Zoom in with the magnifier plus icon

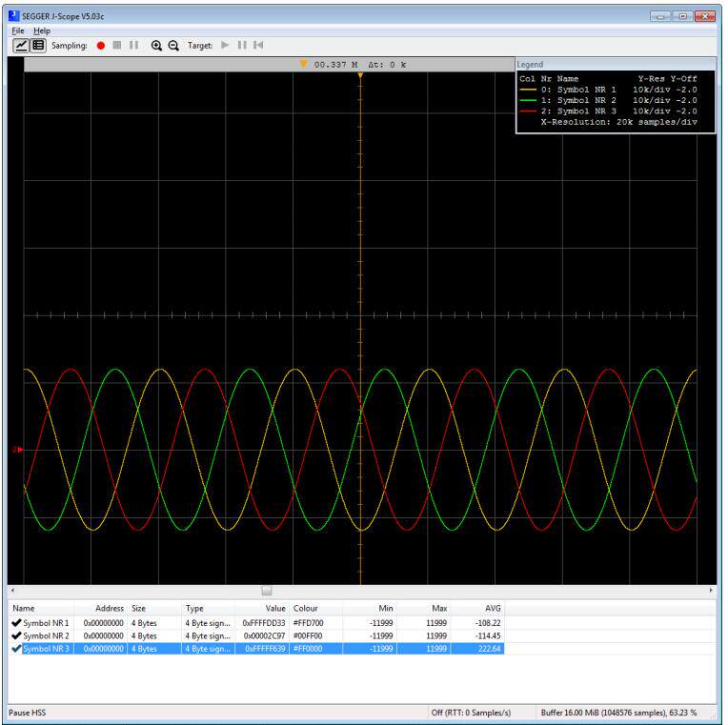click(x=157, y=45)
